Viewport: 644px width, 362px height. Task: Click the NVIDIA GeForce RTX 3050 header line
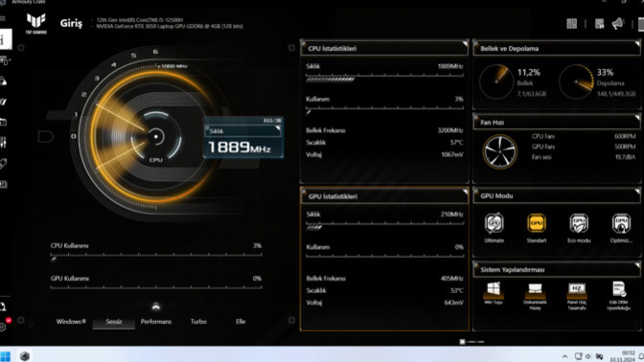170,26
